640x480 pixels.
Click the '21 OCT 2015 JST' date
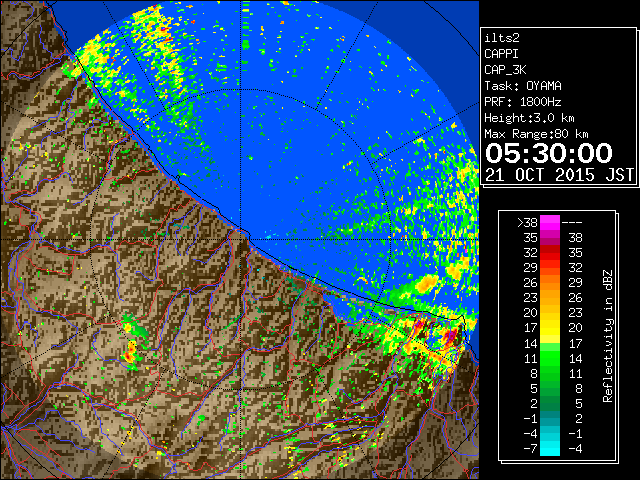point(560,175)
